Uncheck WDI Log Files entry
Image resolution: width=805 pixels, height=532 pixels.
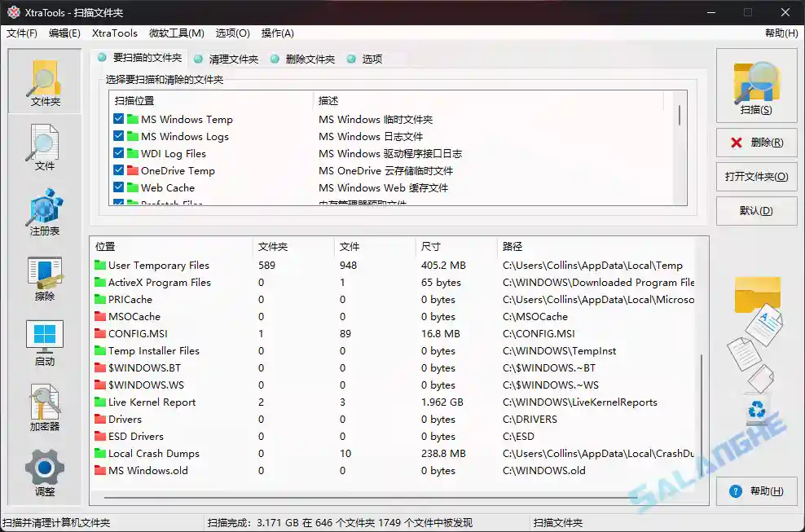(117, 153)
